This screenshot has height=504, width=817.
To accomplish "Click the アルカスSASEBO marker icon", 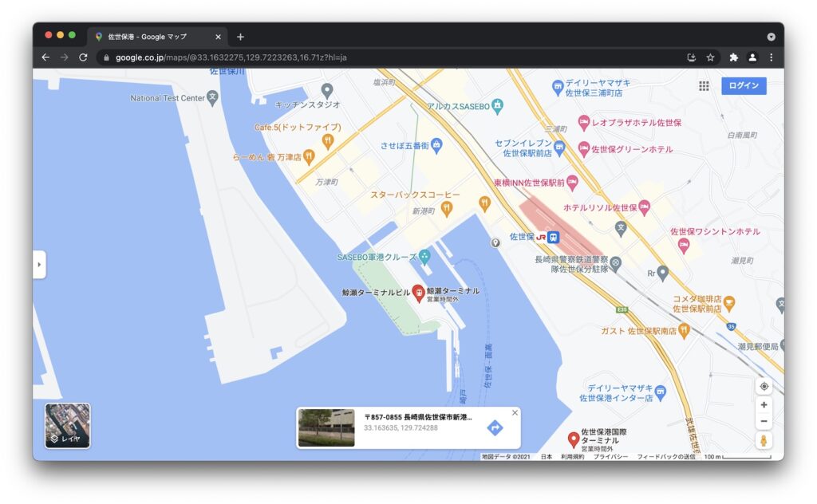I will [498, 106].
